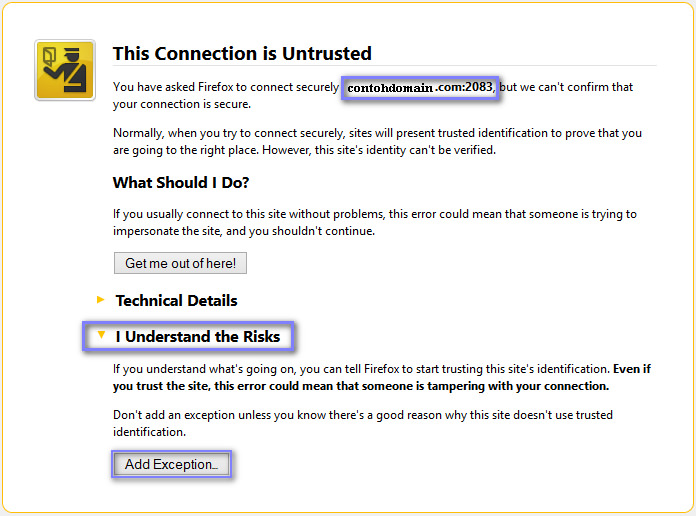Expand the Technical Details triangle arrow
The height and width of the screenshot is (516, 696).
coord(100,299)
